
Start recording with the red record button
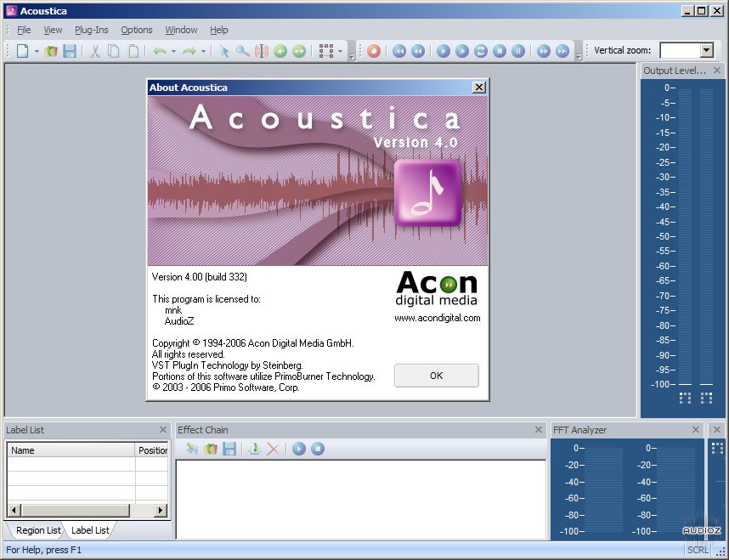pos(374,51)
